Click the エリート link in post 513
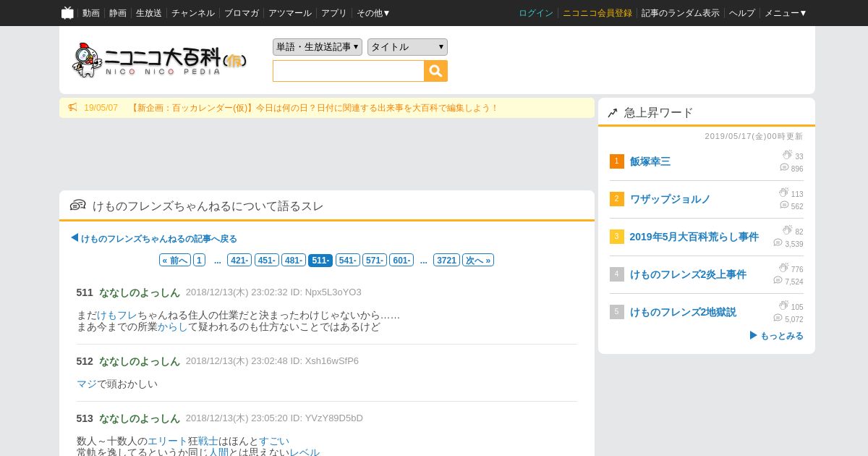Viewport: 868px width, 456px height. point(168,441)
